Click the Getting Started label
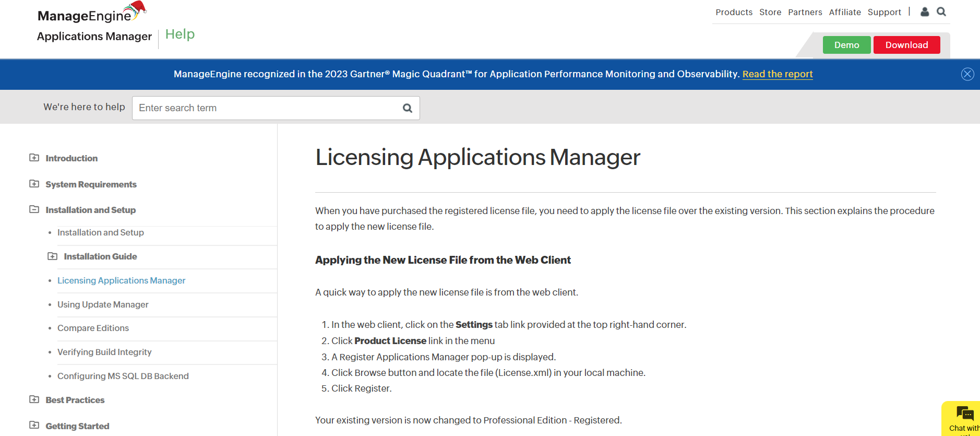The height and width of the screenshot is (436, 980). [x=77, y=426]
